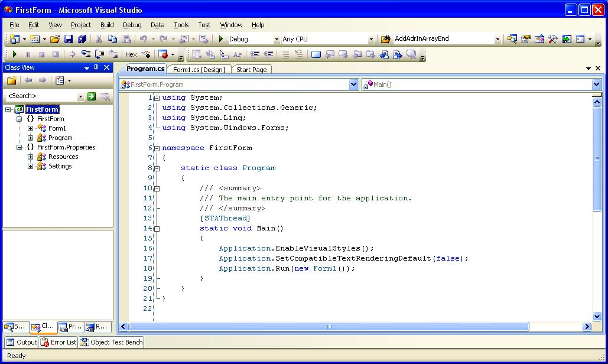The image size is (608, 364).
Task: Open the Error List window tab
Action: coord(58,342)
